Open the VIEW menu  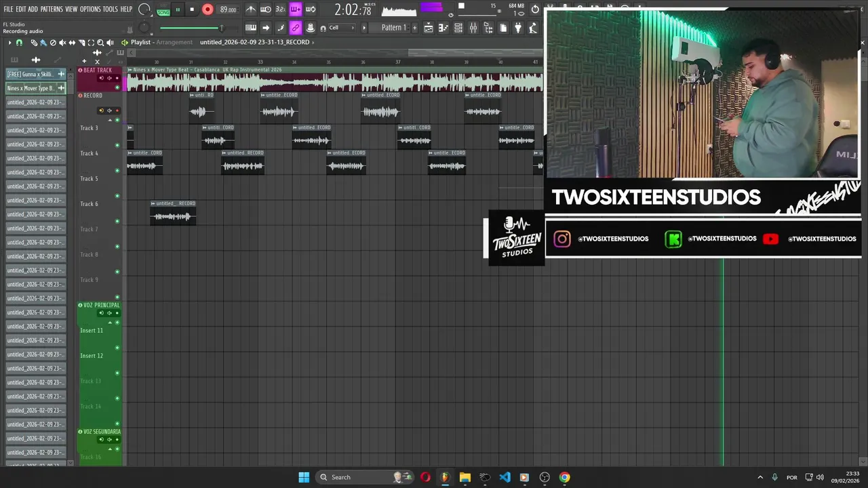pyautogui.click(x=71, y=9)
